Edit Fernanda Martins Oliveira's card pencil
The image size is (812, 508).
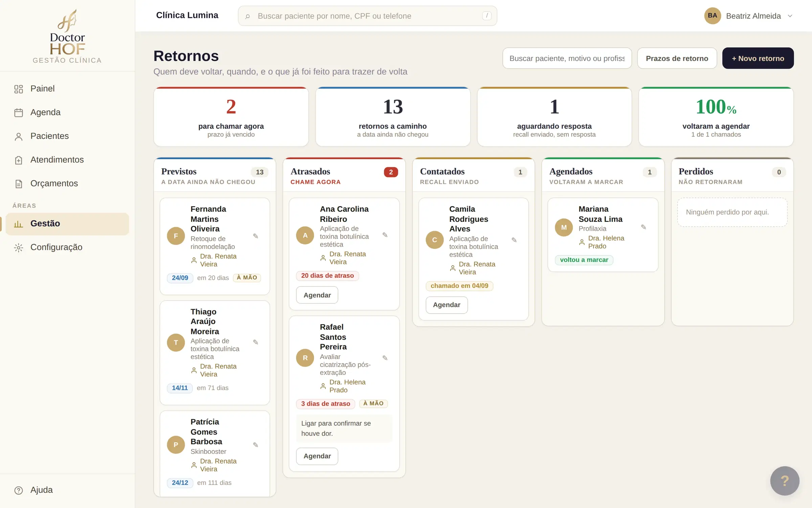click(256, 236)
